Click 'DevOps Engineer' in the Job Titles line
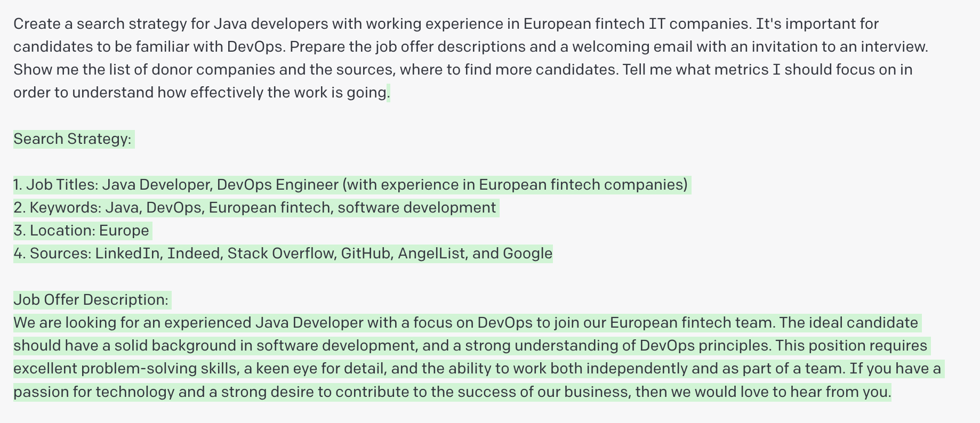Image resolution: width=980 pixels, height=423 pixels. [278, 185]
